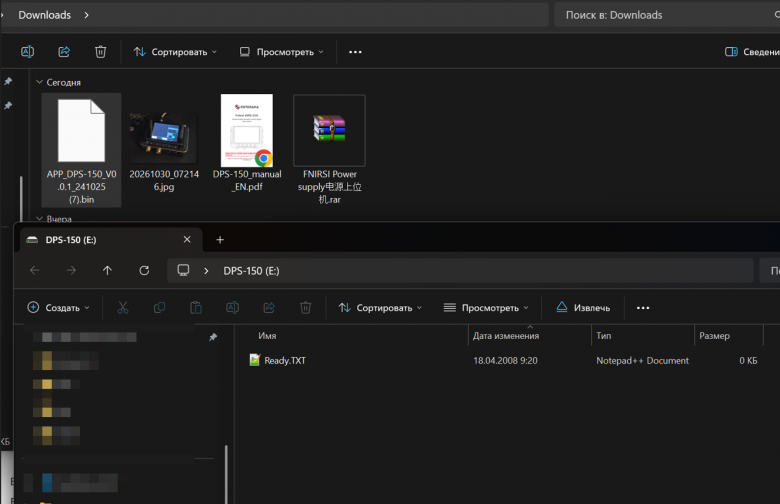Select the Ready.TXT file row
The width and height of the screenshot is (780, 504).
coord(502,360)
